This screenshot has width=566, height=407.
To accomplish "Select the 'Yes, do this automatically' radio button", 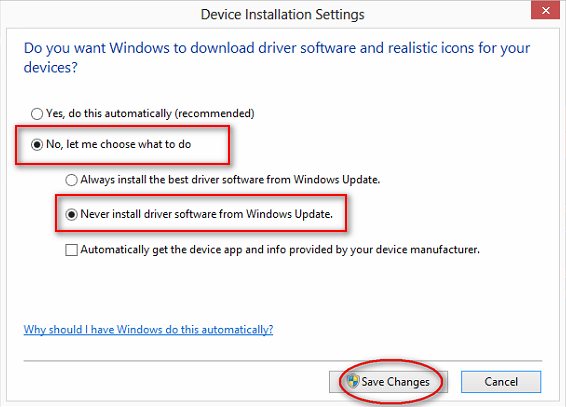I will tap(37, 114).
